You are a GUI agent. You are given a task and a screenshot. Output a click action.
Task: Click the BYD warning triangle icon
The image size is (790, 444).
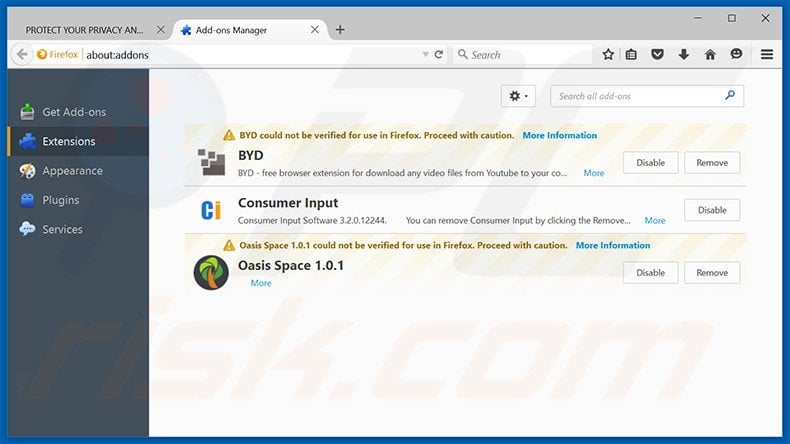coord(229,135)
